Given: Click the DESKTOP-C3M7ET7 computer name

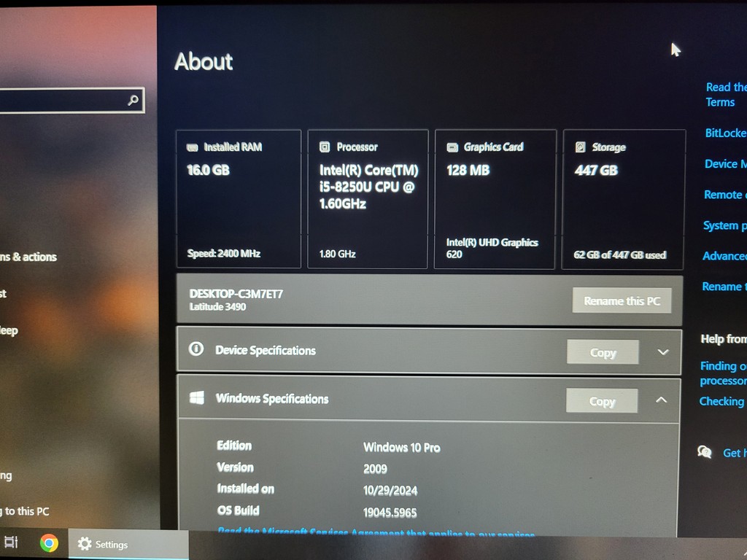Looking at the screenshot, I should coord(236,294).
